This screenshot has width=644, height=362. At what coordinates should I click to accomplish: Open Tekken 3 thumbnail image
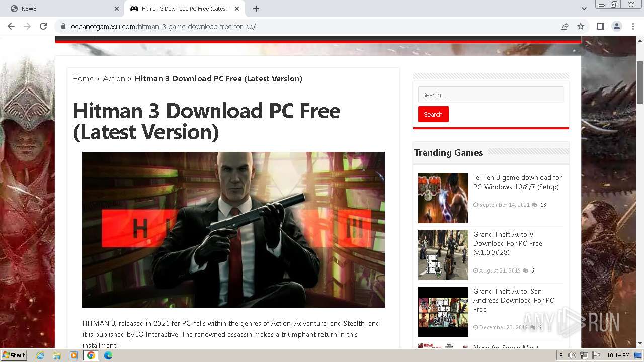point(443,198)
